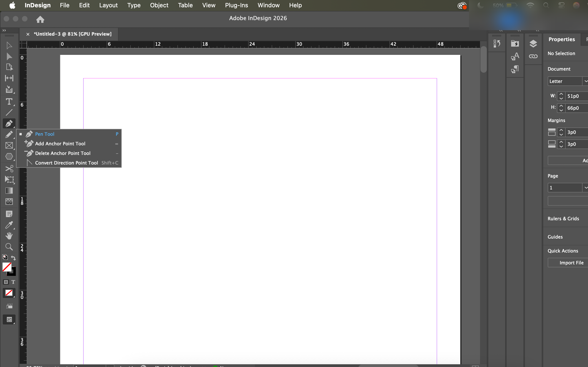Select the Direct Selection tool

pyautogui.click(x=9, y=56)
